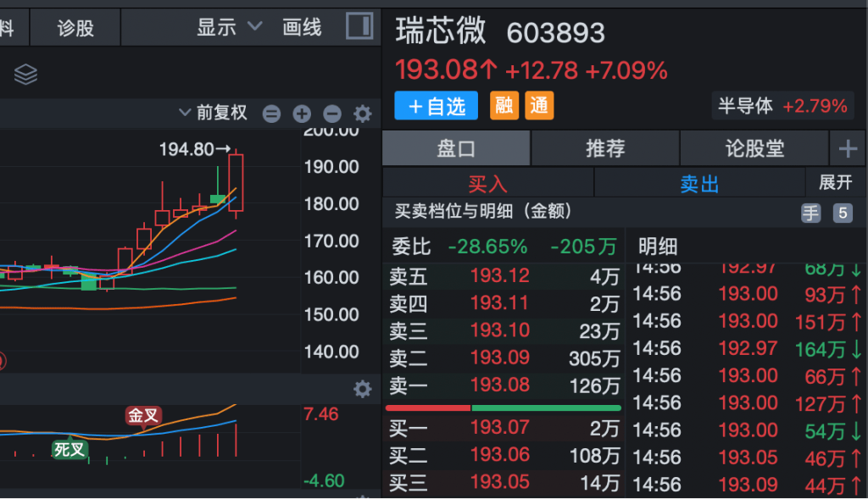Click the 卖出 sell button
868x499 pixels.
pos(699,183)
